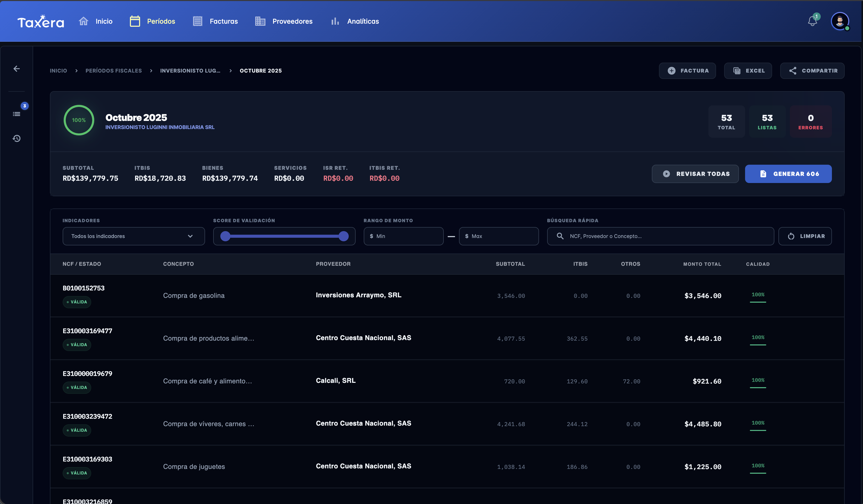Click play icon in Revisar Todas
863x504 pixels.
click(666, 174)
